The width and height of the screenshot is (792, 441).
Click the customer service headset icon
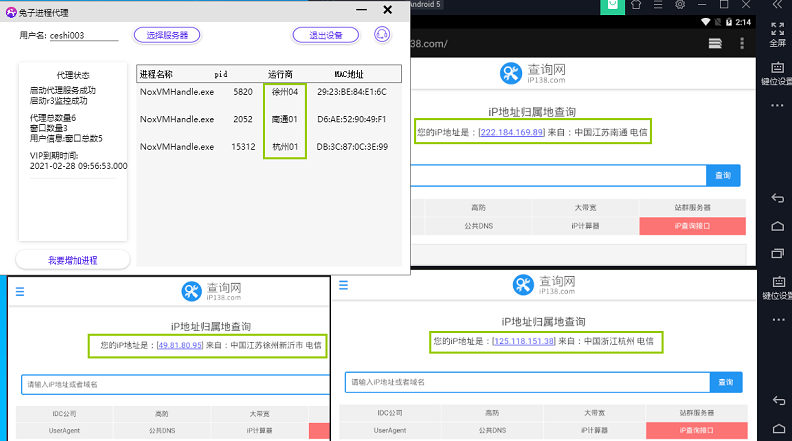click(382, 34)
